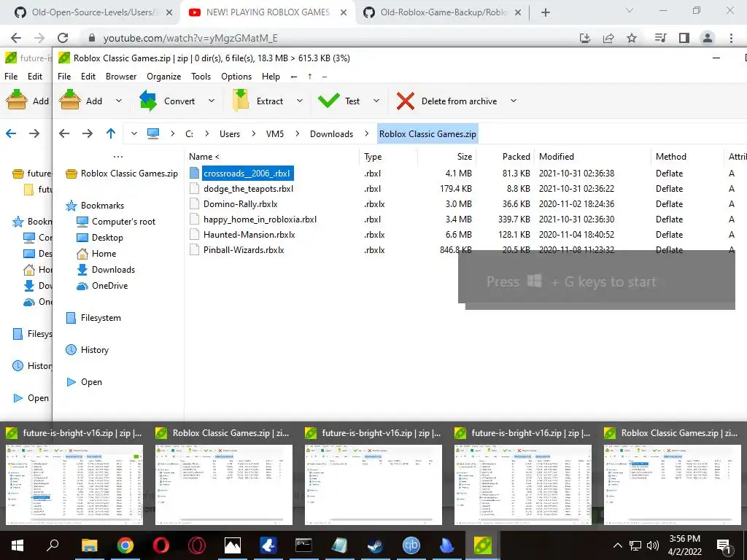This screenshot has width=747, height=560.
Task: Click the up arrow in the menu bar
Action: pyautogui.click(x=309, y=76)
